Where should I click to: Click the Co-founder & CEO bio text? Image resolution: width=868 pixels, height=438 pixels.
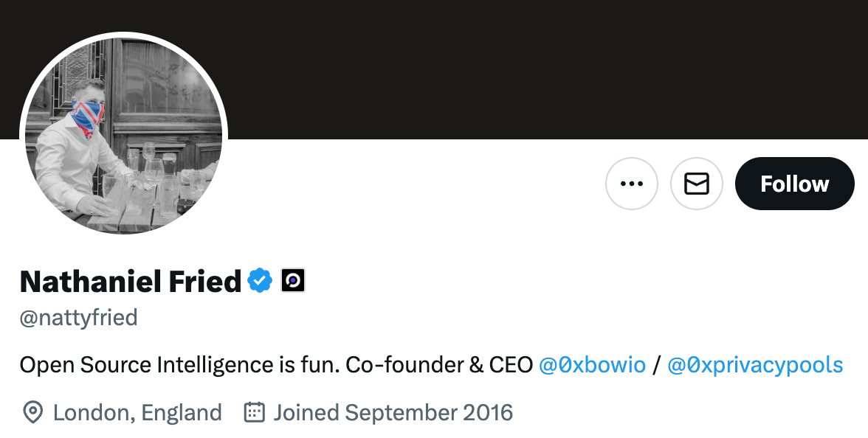pyautogui.click(x=439, y=365)
